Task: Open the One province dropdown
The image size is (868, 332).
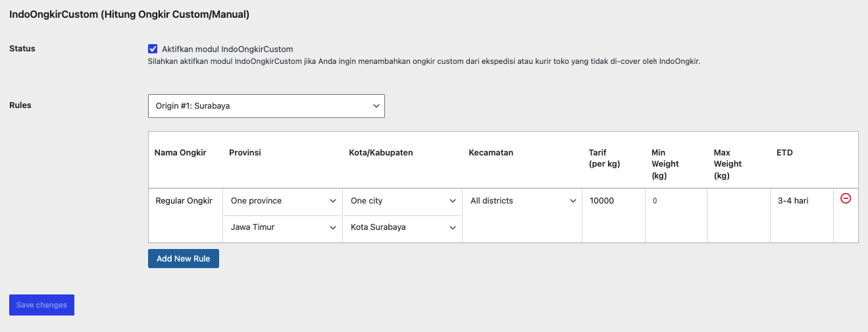Action: [283, 201]
